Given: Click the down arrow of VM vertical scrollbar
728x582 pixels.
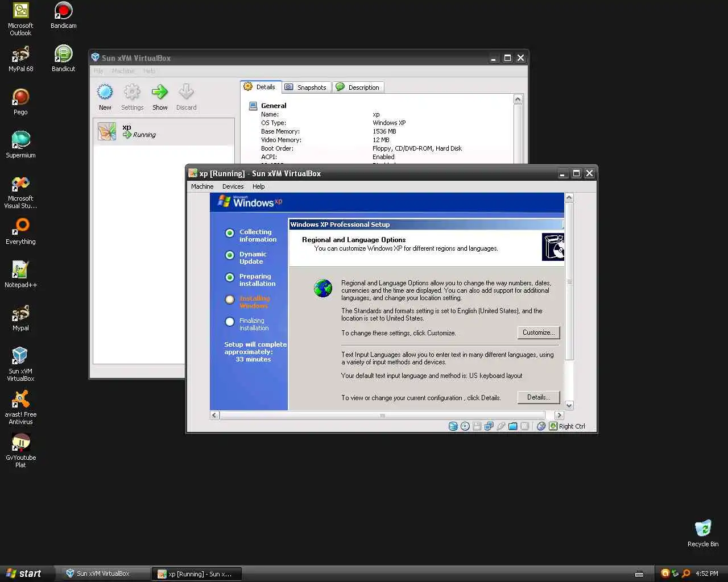Looking at the screenshot, I should tap(569, 406).
